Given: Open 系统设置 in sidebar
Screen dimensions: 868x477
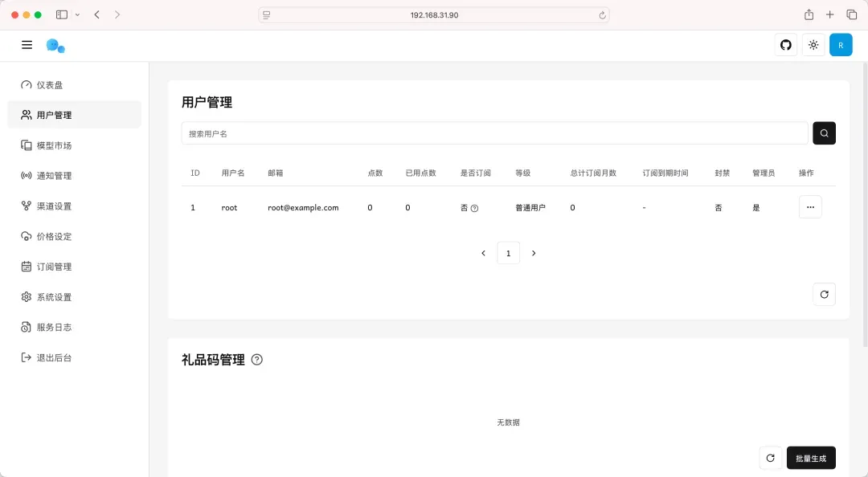Looking at the screenshot, I should tap(74, 296).
